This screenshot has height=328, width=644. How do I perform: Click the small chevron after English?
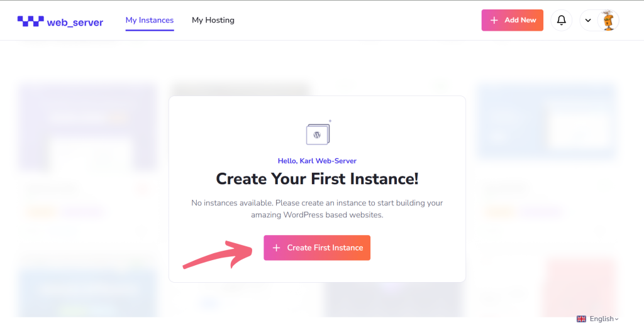click(617, 319)
